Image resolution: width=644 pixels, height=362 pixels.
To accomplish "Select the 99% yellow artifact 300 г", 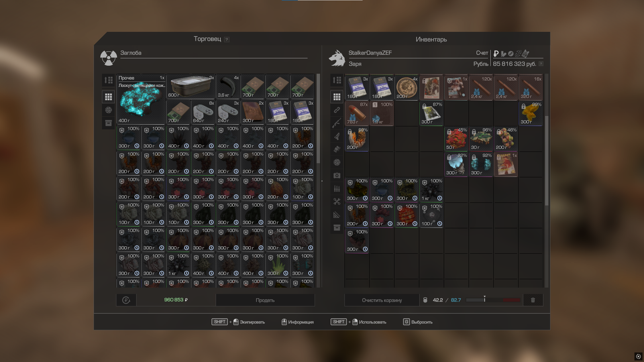I will (531, 113).
